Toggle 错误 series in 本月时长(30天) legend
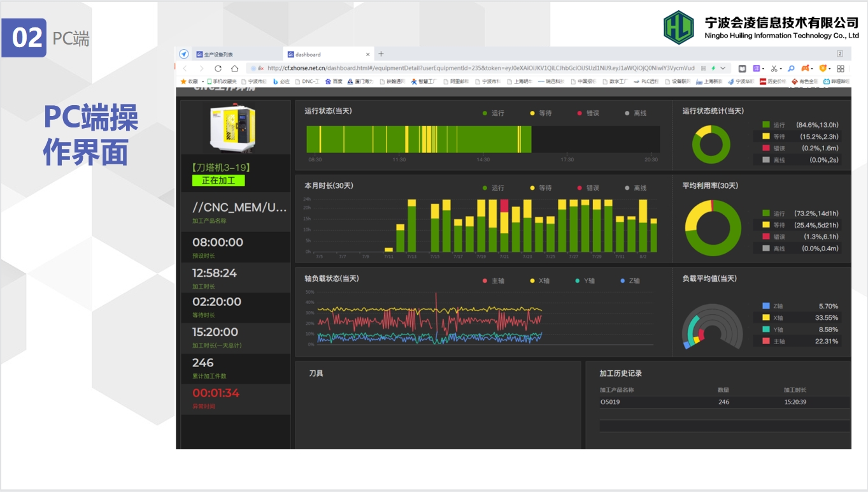The image size is (868, 492). click(588, 187)
